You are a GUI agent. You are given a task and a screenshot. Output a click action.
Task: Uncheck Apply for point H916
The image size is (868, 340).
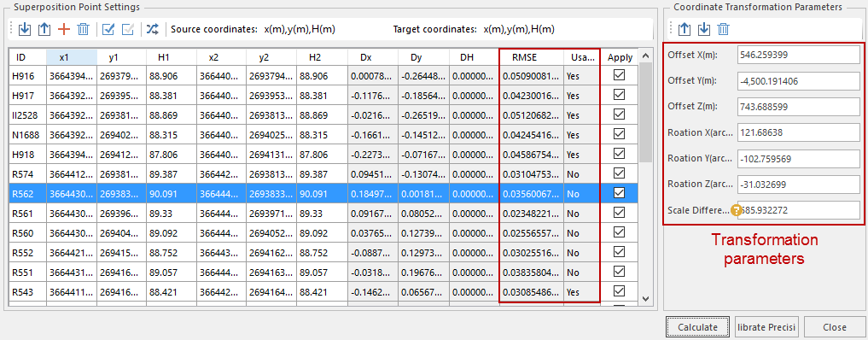620,75
